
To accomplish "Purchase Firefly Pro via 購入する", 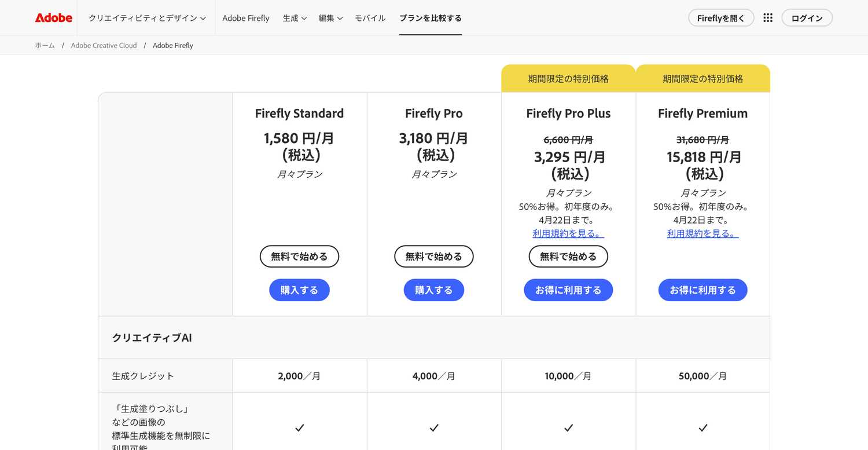I will pyautogui.click(x=433, y=290).
